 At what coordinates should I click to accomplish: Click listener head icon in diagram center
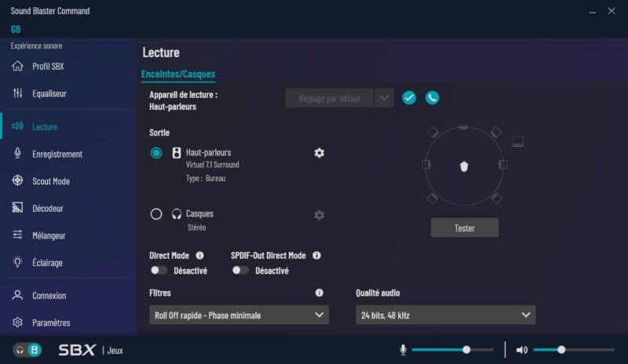[x=464, y=166]
